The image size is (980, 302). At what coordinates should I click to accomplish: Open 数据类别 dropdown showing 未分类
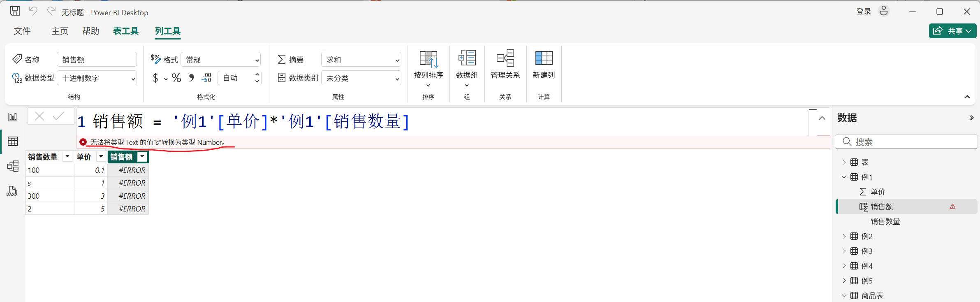[x=361, y=78]
